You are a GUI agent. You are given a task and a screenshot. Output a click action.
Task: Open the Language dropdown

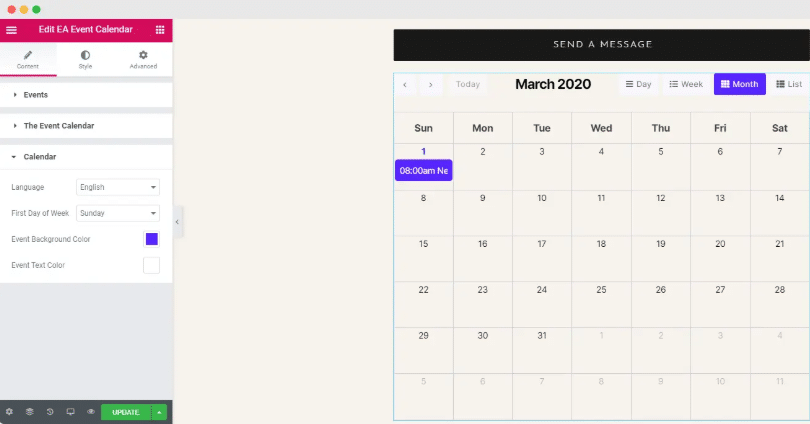pos(118,187)
